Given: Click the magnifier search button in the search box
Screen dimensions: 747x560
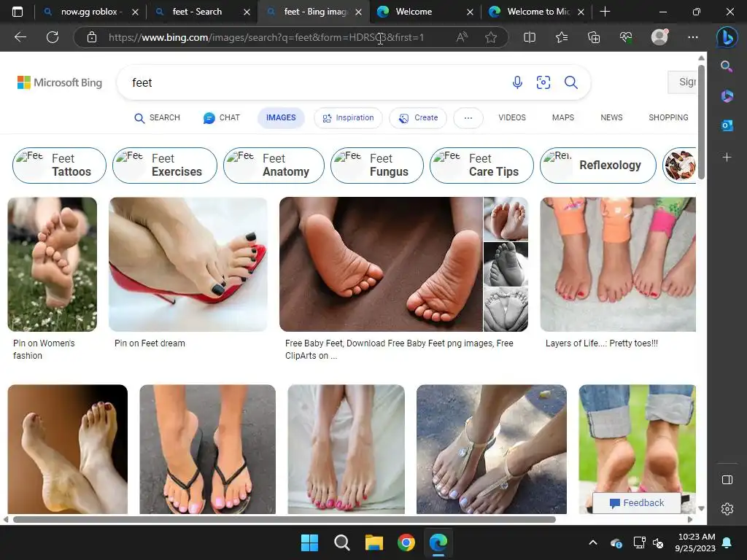Looking at the screenshot, I should (570, 82).
